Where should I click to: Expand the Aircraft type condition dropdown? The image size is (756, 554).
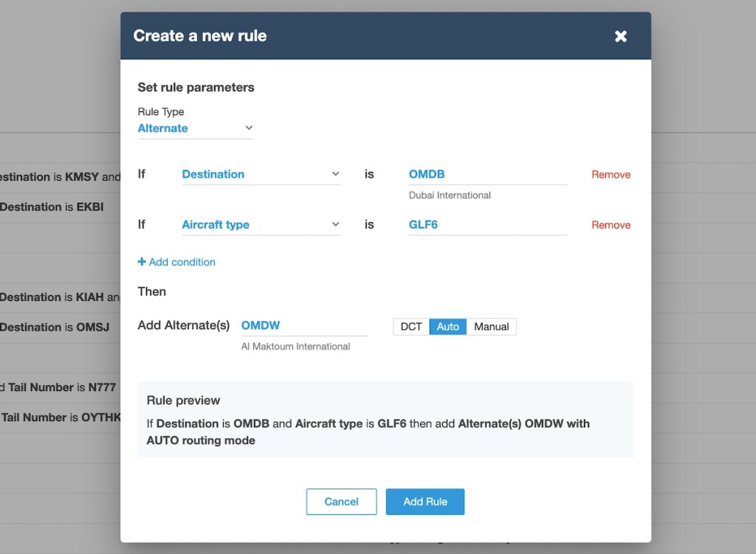coord(261,225)
